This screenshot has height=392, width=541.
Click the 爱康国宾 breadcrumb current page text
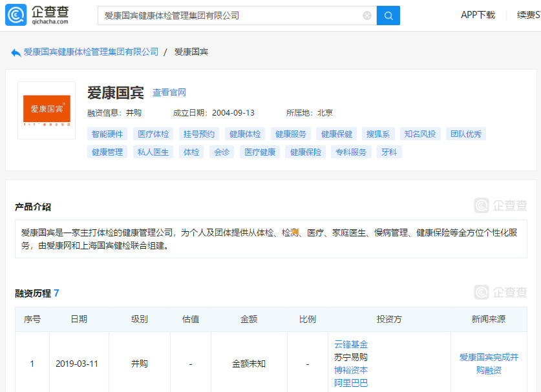point(191,52)
